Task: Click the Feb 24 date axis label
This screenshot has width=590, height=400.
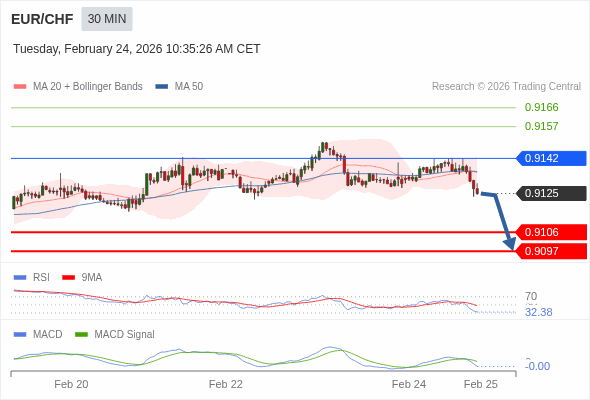Action: (409, 384)
